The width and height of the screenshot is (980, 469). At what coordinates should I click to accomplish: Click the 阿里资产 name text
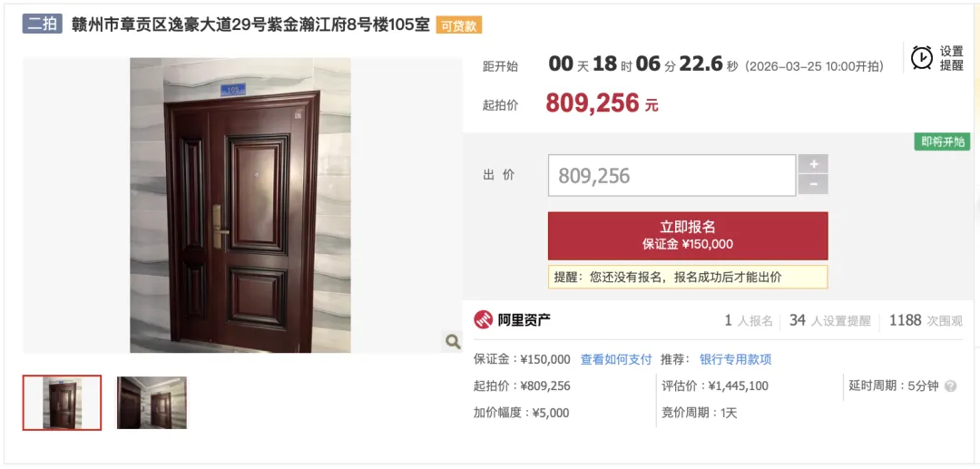click(524, 320)
